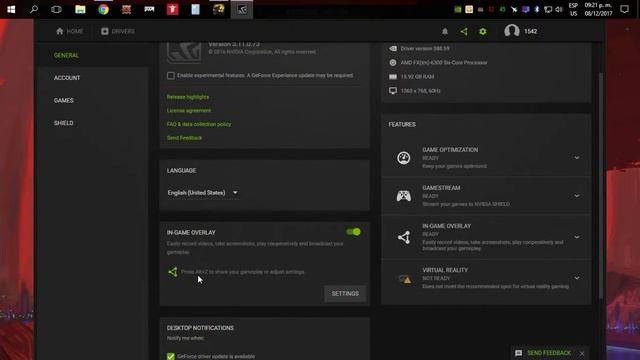Open Google Chrome from the taskbar

(x=103, y=9)
